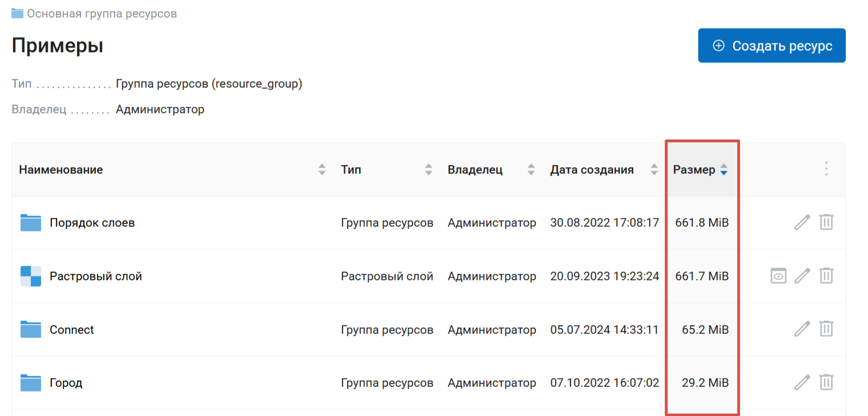
Task: Click Владелец cell in Connect row
Action: coord(492,329)
